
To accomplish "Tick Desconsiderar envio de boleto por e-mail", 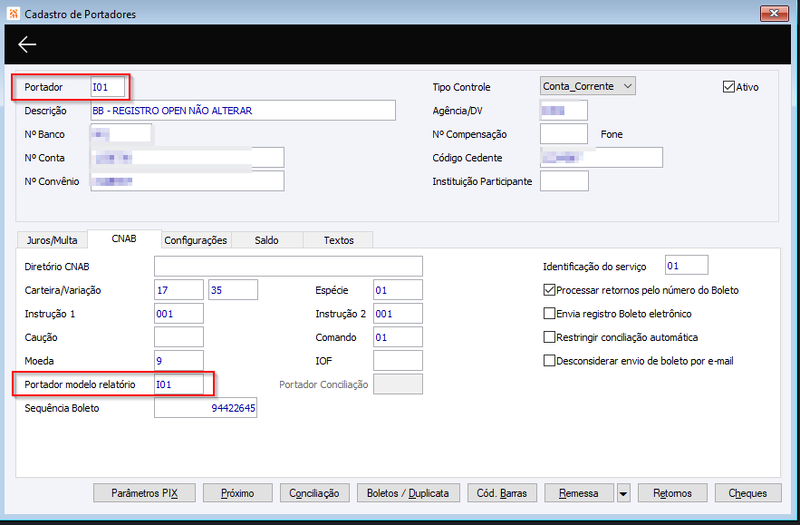I will coord(549,361).
